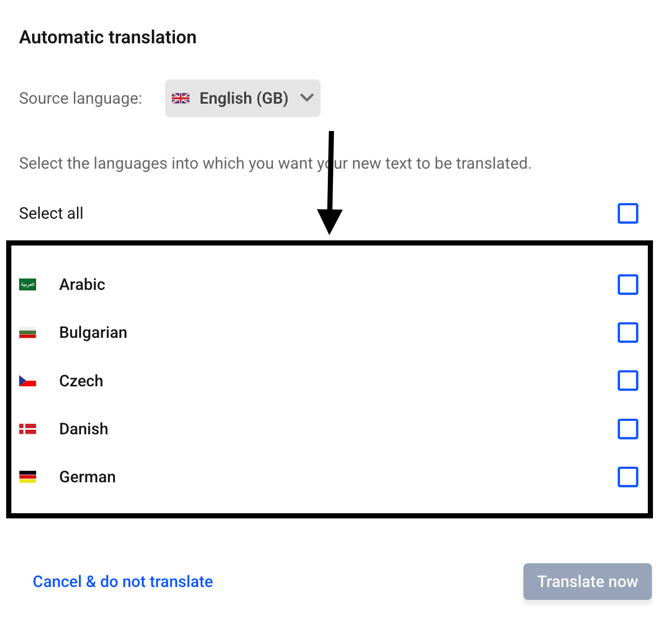Click the Danish language label
Screen dimensions: 670x620
click(x=83, y=429)
